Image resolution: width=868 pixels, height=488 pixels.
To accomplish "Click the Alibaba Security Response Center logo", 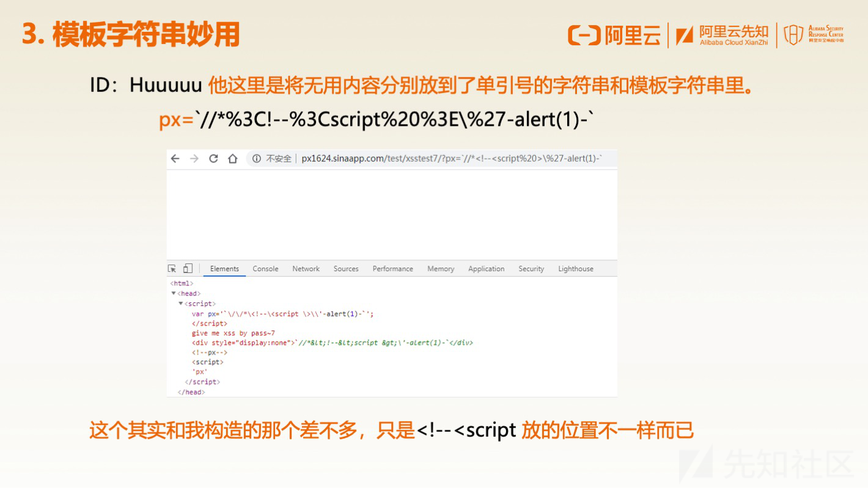I will pos(814,35).
